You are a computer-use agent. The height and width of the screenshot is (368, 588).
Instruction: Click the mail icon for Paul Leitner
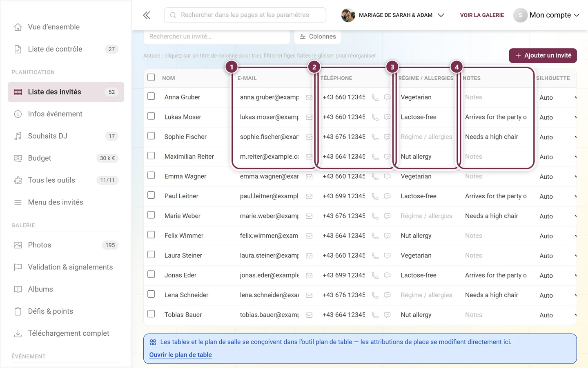click(x=309, y=196)
